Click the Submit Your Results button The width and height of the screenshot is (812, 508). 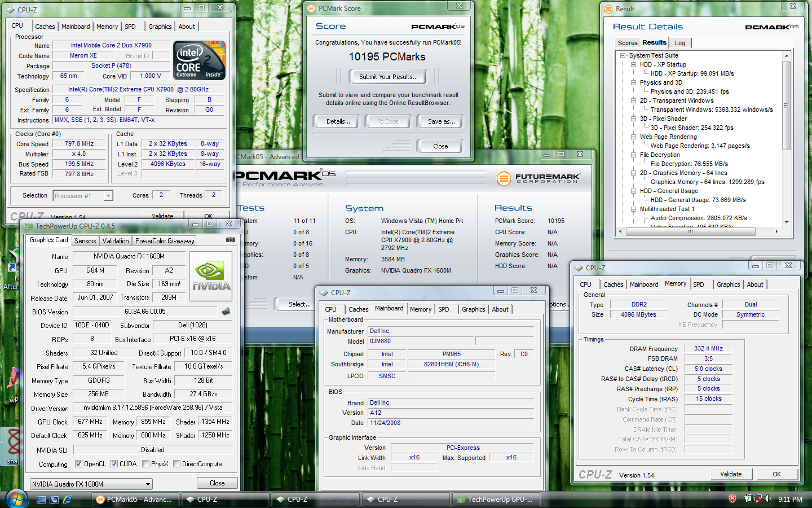389,77
